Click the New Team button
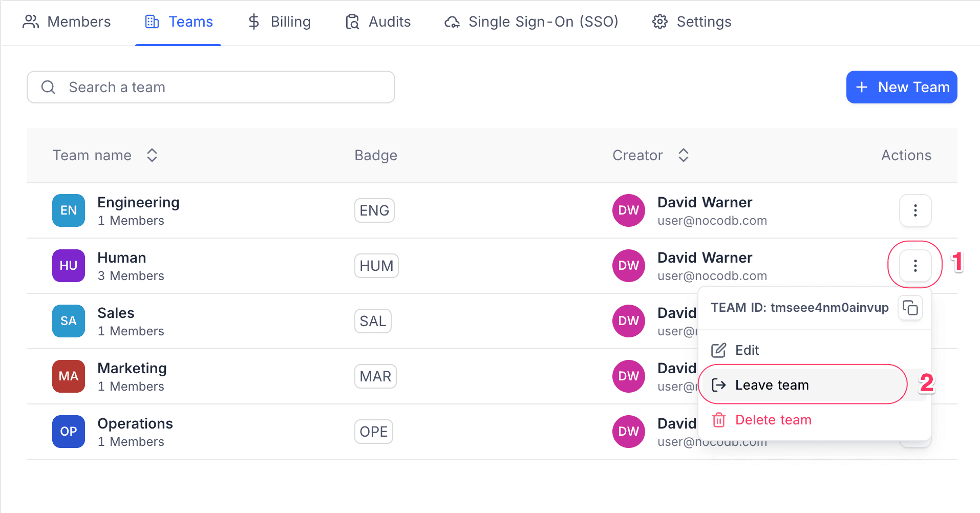980x513 pixels. click(x=901, y=87)
